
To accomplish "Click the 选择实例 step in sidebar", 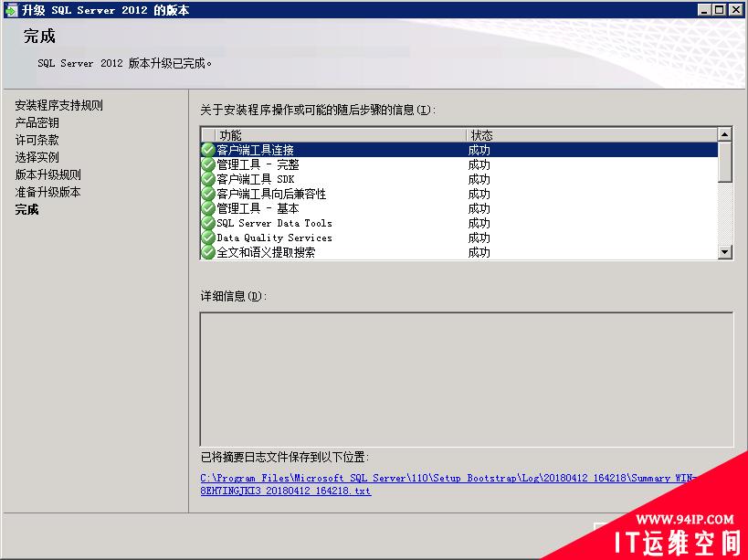I will coord(37,157).
